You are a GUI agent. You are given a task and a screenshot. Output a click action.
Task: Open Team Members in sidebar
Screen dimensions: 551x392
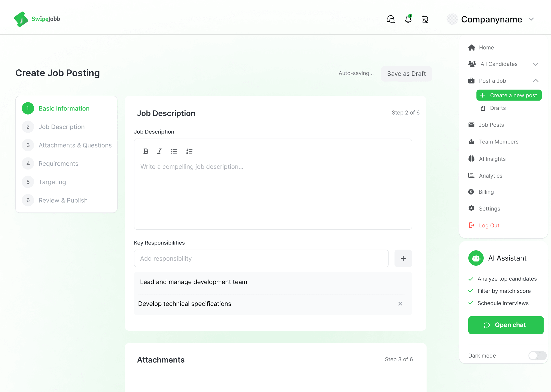pos(499,142)
